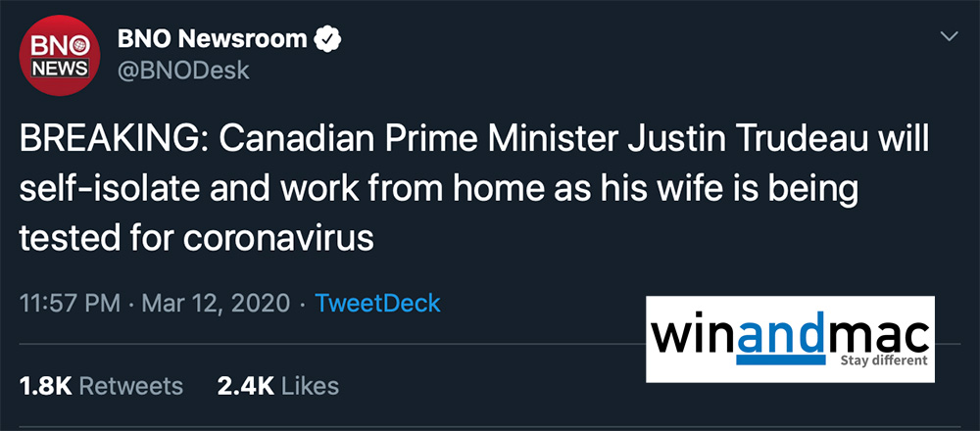Open the BNO Newsroom display name

(212, 41)
